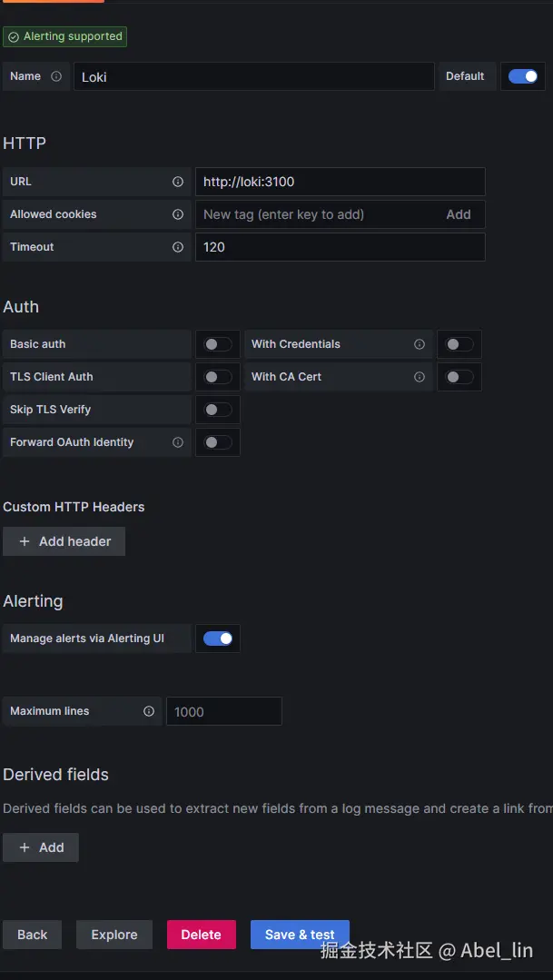Focus the Loki URL input field
Viewport: 553px width, 980px height.
tap(340, 182)
